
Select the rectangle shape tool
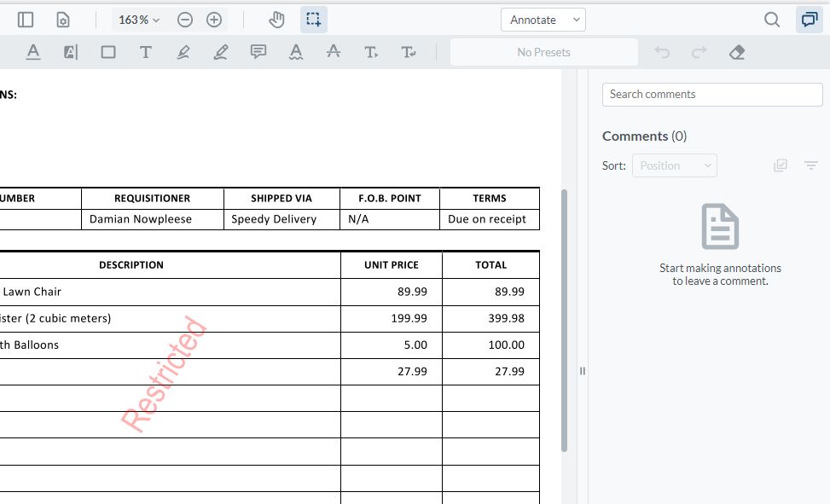click(108, 52)
